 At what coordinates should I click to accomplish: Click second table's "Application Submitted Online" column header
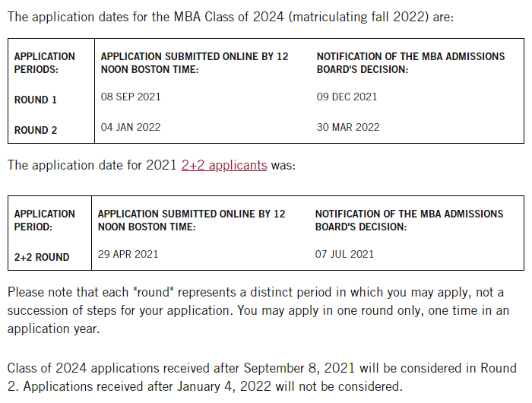point(192,220)
